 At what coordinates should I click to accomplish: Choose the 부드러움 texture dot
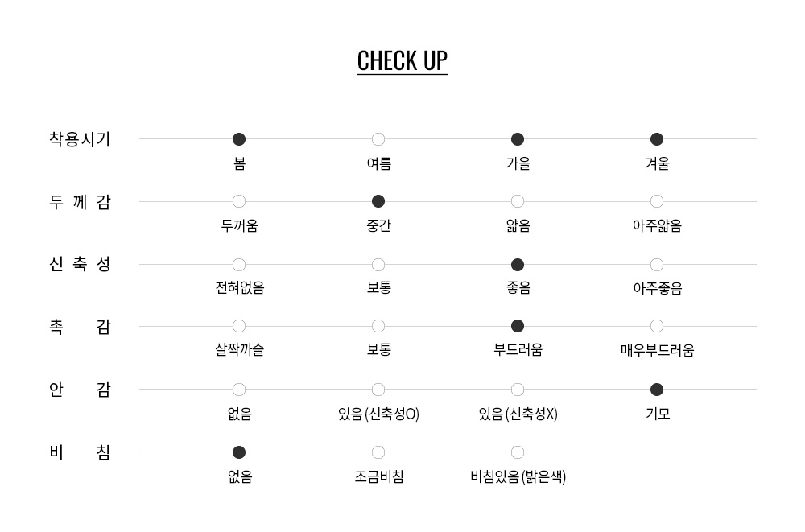518,326
